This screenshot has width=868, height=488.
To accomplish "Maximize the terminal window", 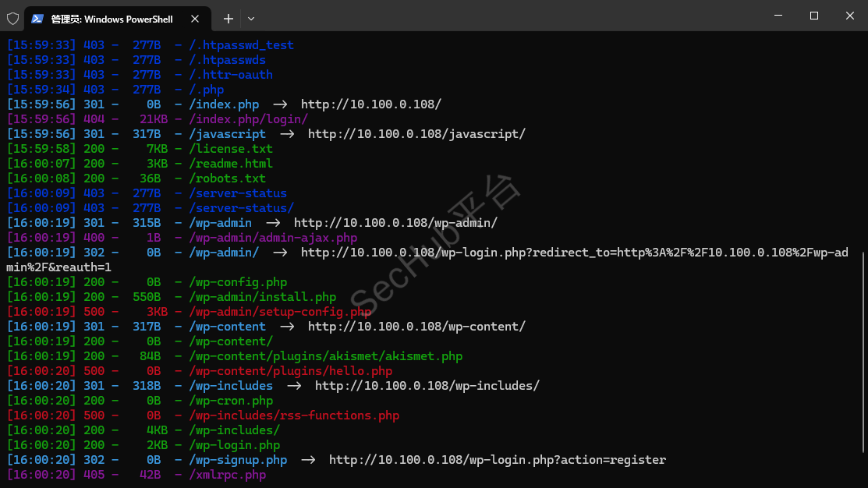I will coord(813,16).
